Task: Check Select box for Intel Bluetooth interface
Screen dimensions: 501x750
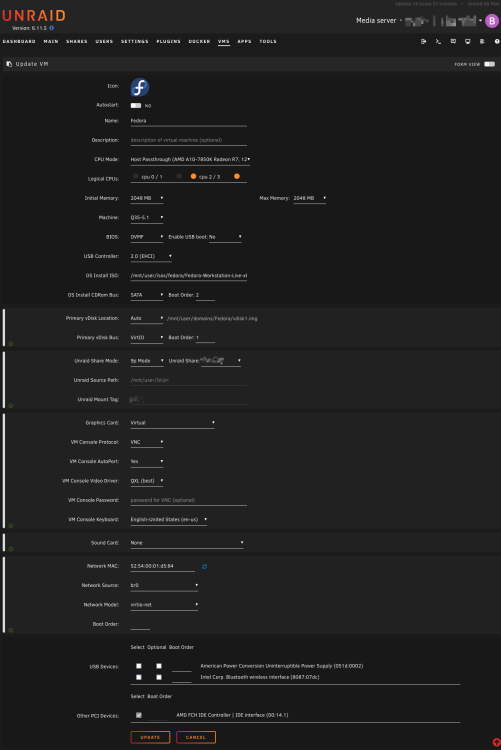Action: point(139,677)
